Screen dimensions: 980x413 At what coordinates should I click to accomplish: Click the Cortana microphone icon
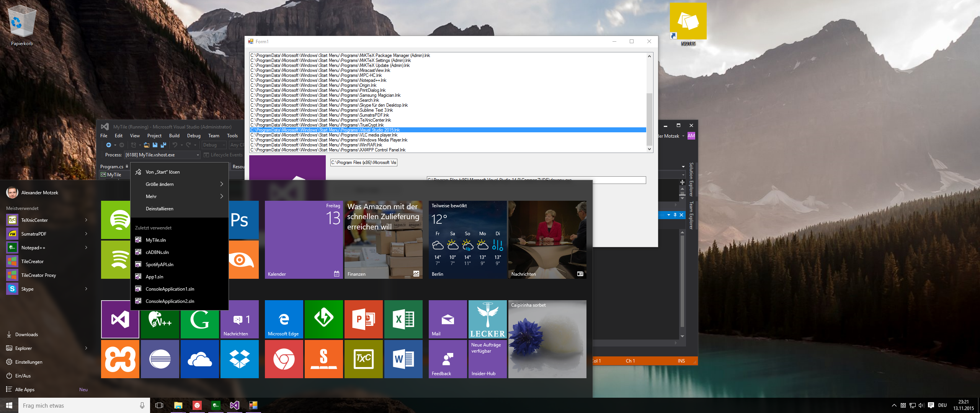[142, 405]
